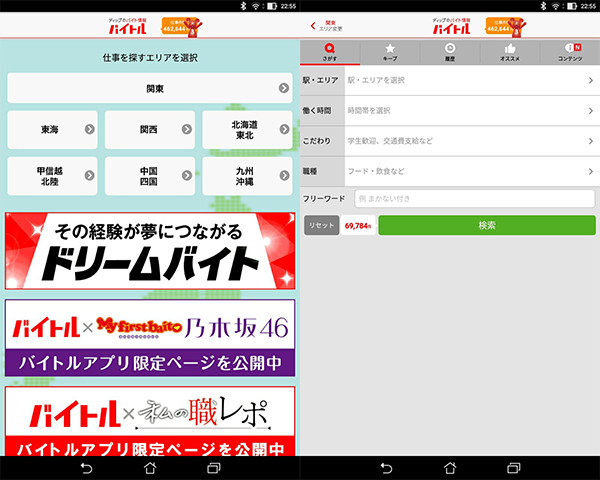Open the 履歴 history tab
The width and height of the screenshot is (600, 480).
(450, 52)
